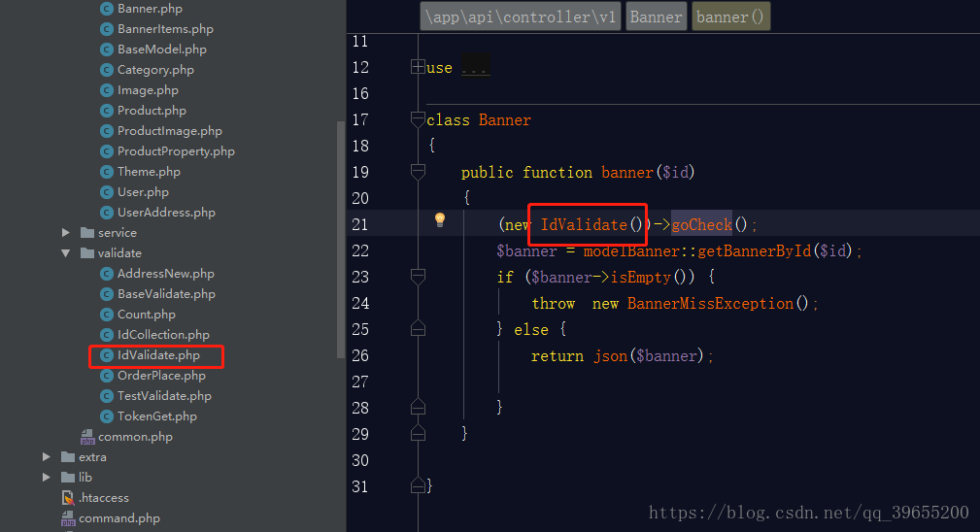Select the lib folder
This screenshot has width=980, height=532.
[x=85, y=478]
